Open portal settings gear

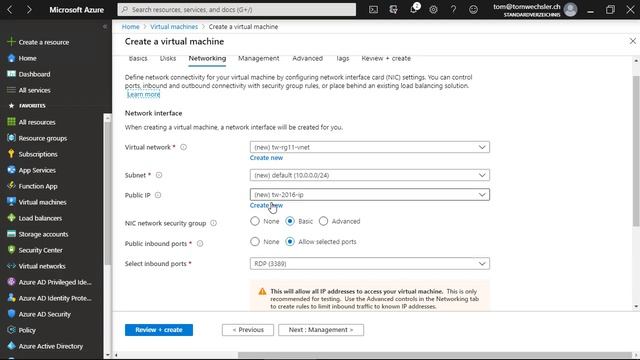(x=433, y=9)
